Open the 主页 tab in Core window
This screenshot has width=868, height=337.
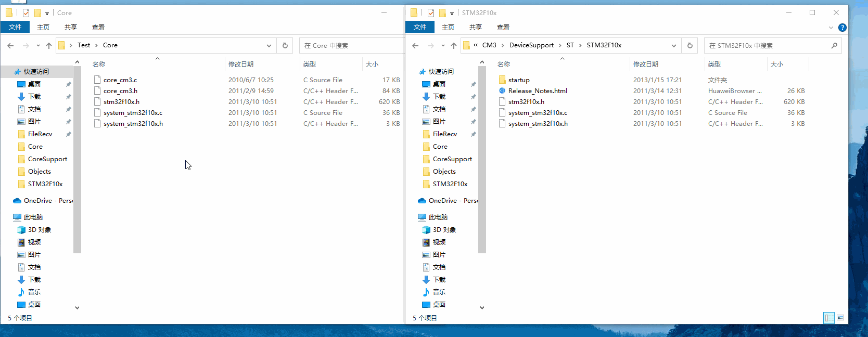43,27
